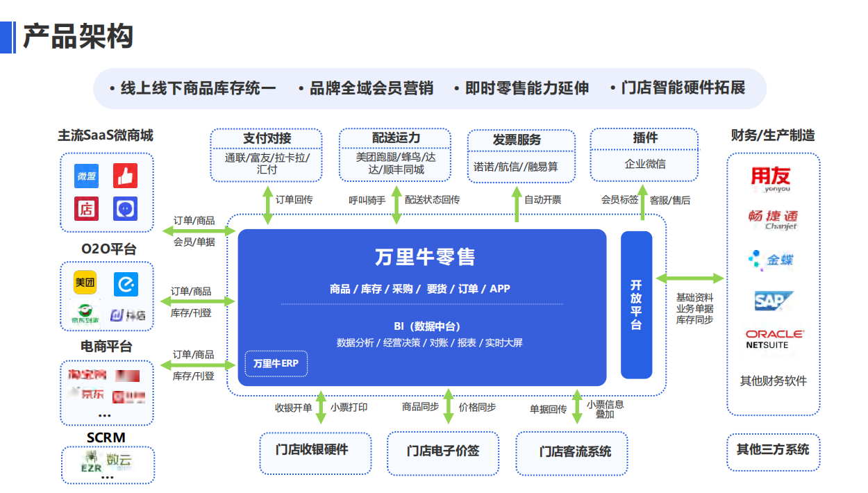
Task: Click the EZR logo under SCRM
Action: pyautogui.click(x=91, y=461)
